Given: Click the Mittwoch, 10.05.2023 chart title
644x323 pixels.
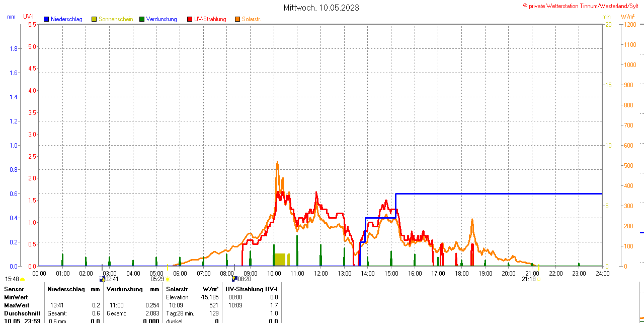Looking at the screenshot, I should pos(321,8).
